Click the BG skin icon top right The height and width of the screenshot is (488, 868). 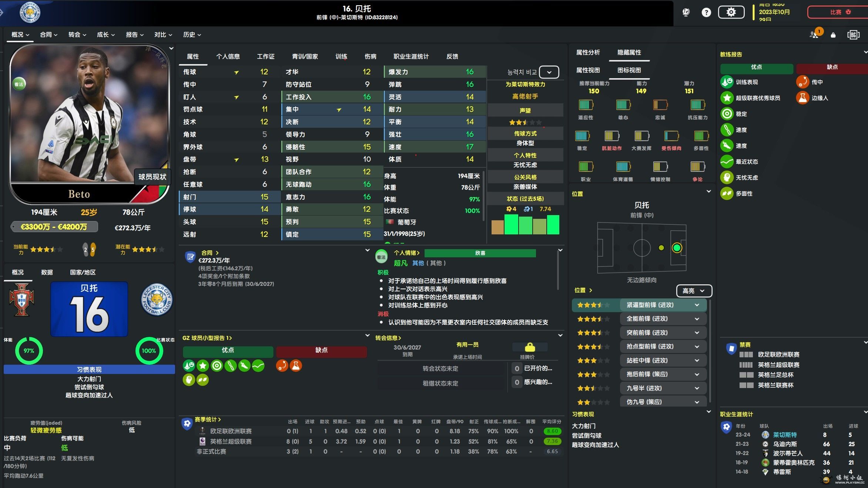(853, 35)
